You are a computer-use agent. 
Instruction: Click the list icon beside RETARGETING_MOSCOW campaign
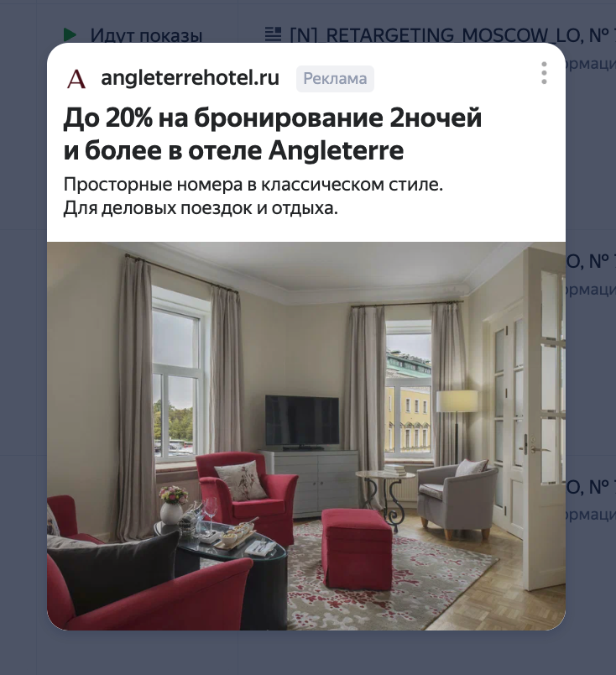pos(273,34)
